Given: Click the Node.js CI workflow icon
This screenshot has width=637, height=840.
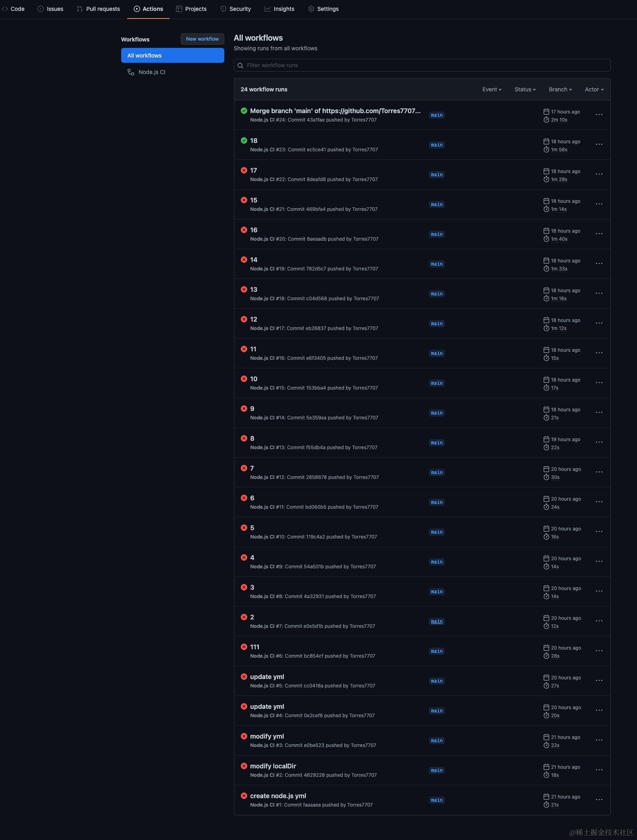Looking at the screenshot, I should [x=131, y=72].
